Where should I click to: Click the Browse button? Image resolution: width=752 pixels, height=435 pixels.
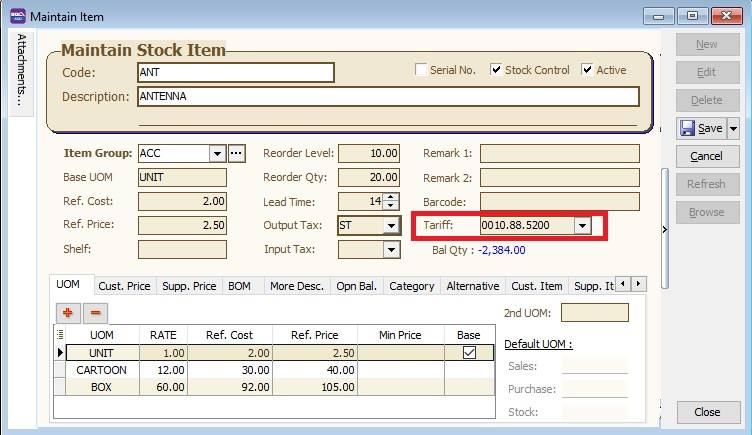[x=707, y=212]
